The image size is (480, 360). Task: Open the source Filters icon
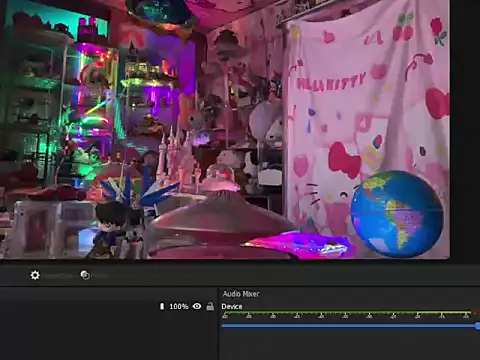(x=85, y=275)
